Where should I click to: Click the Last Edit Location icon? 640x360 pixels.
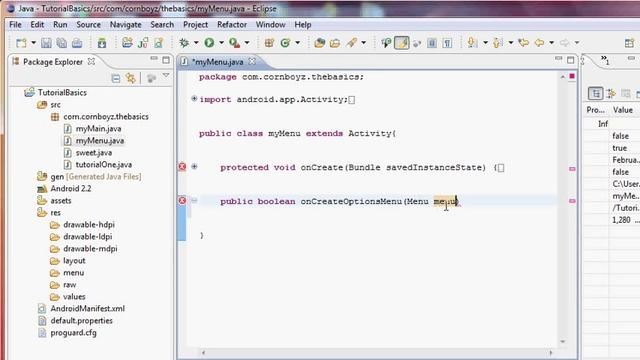pos(523,42)
